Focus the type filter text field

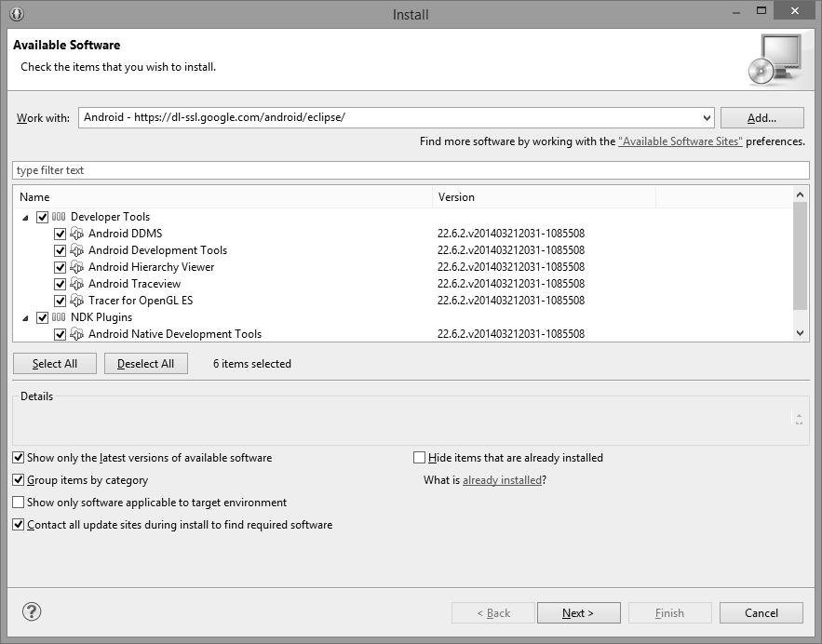pos(410,170)
